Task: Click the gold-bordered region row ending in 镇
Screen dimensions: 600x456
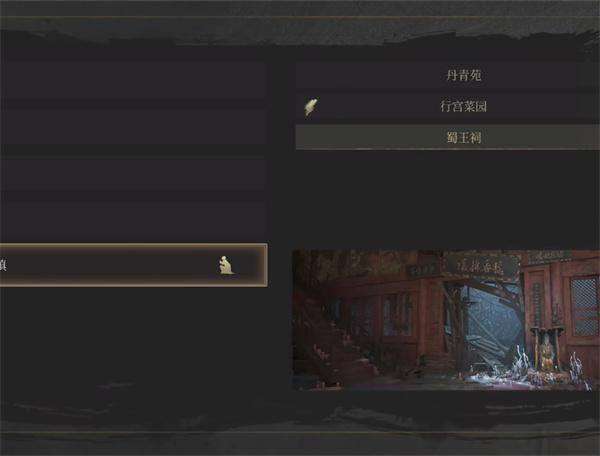Action: click(134, 265)
